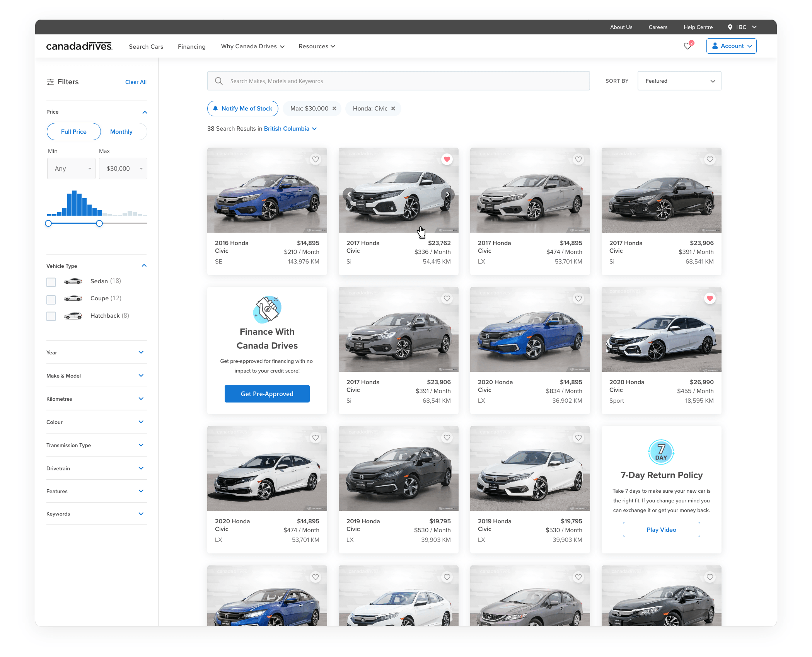The width and height of the screenshot is (812, 657).
Task: Show next photo of 2017 Civic Si $23,762
Action: [x=447, y=194]
